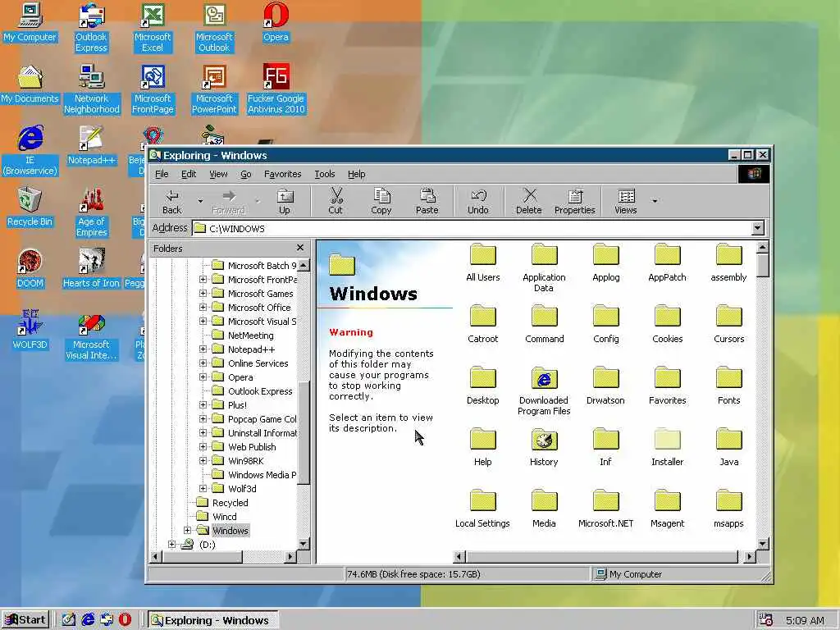Click the Cut scissors icon
Viewport: 840px width, 630px height.
coord(336,202)
